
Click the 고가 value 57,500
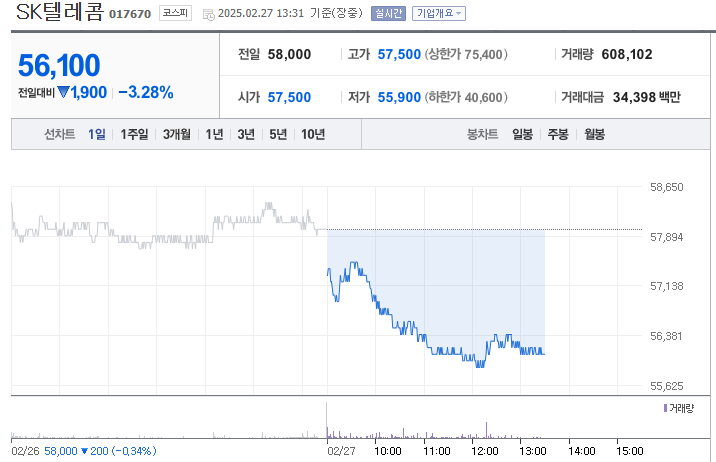point(399,54)
